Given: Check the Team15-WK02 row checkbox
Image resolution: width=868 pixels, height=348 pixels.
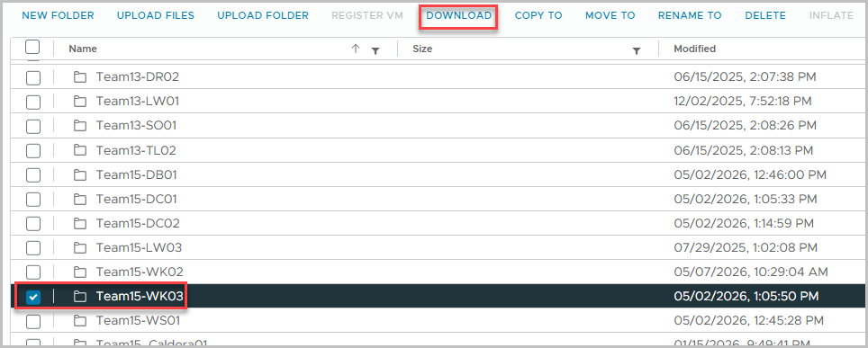Looking at the screenshot, I should pyautogui.click(x=33, y=272).
